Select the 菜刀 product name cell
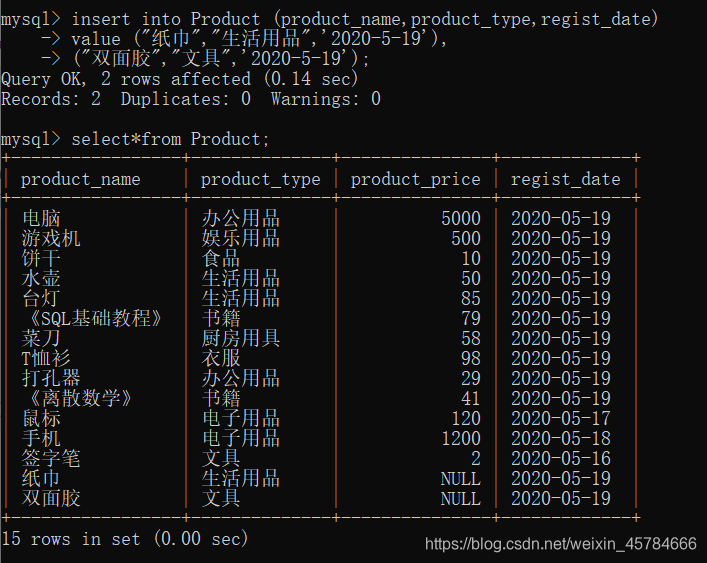The height and width of the screenshot is (563, 707). [41, 339]
